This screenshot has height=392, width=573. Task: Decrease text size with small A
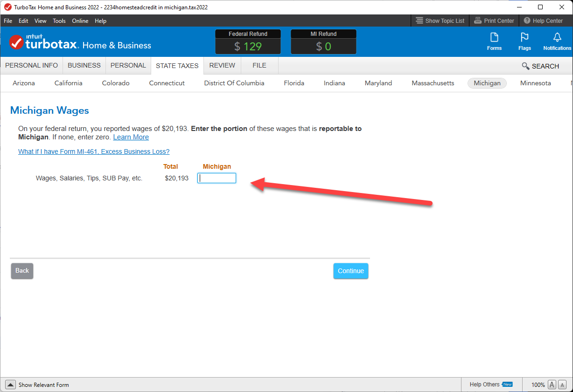point(562,385)
